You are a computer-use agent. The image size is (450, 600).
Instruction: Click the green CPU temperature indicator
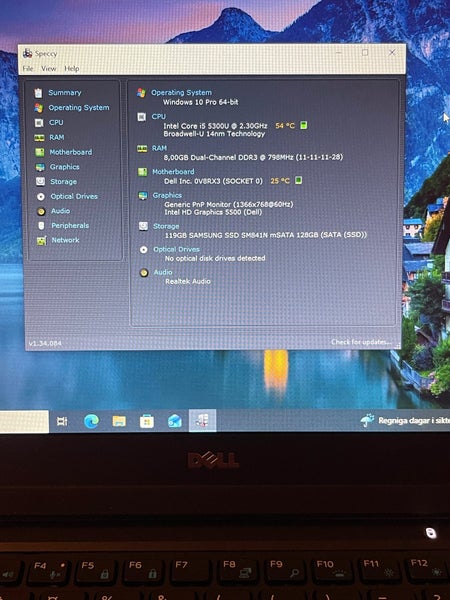303,125
